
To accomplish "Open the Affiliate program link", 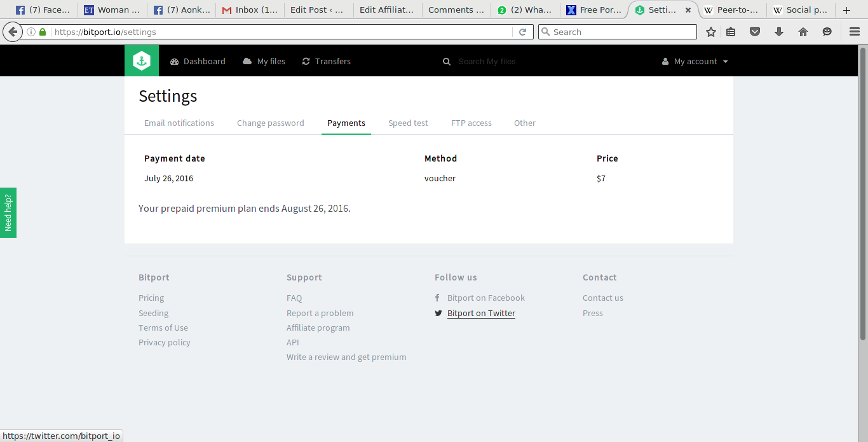I will click(318, 328).
